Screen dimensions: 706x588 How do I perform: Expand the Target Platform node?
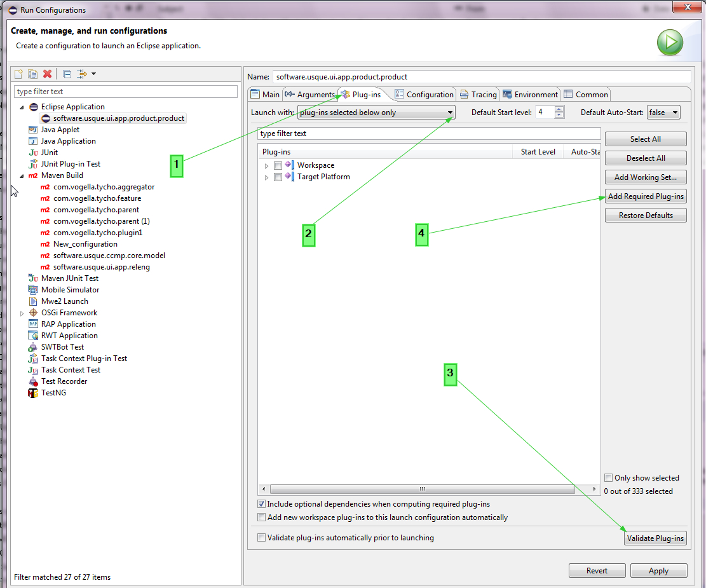pos(266,177)
